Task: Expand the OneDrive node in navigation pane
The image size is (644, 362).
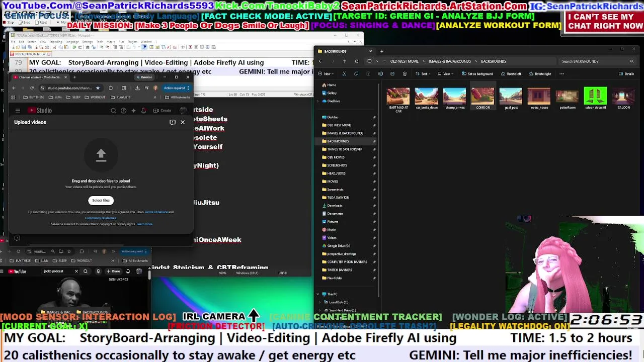Action: 317,101
